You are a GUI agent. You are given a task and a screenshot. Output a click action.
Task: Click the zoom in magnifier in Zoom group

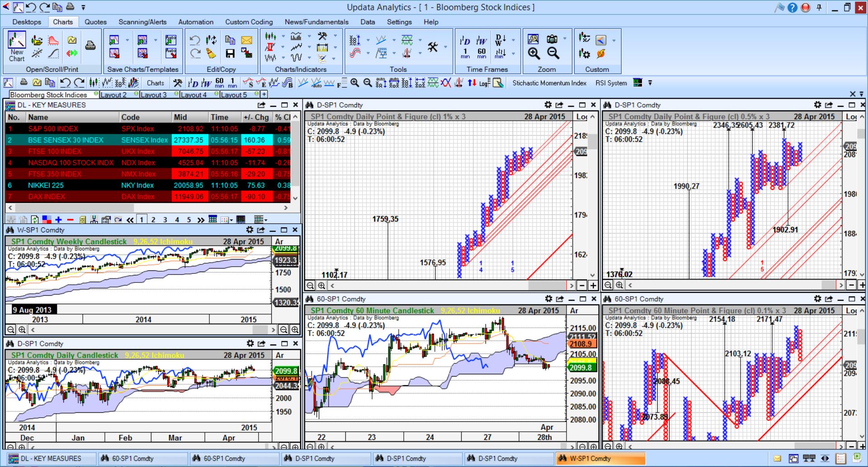point(534,54)
